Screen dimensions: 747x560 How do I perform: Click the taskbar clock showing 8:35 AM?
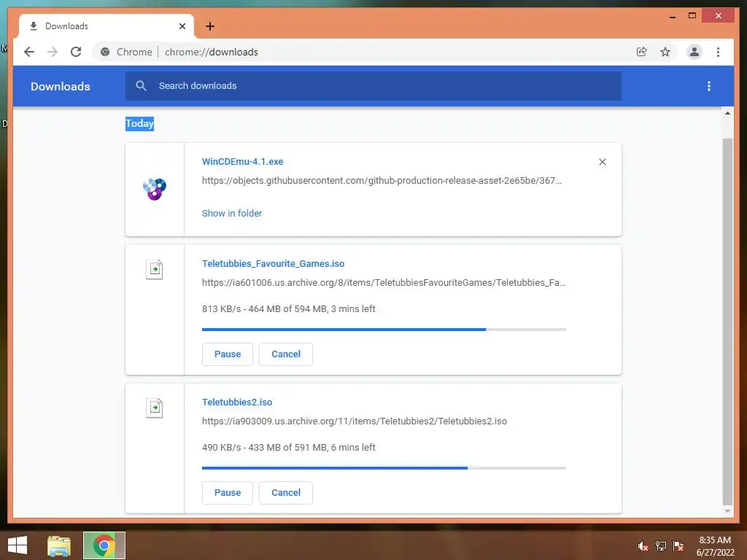click(x=715, y=546)
